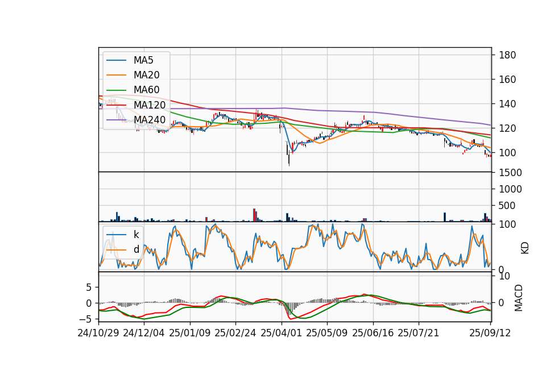Viewport: 546px width, 392px height.
Task: Click the 25/04/01 date axis label
Action: pyautogui.click(x=282, y=333)
